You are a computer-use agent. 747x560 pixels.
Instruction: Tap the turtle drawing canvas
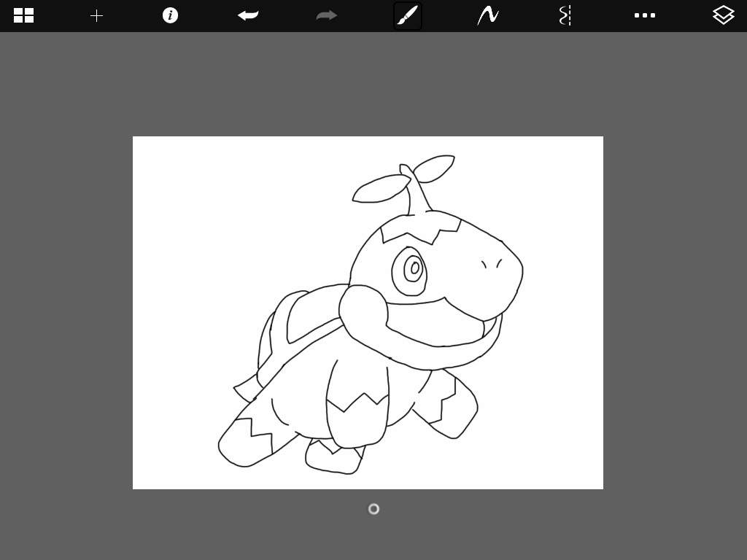368,312
